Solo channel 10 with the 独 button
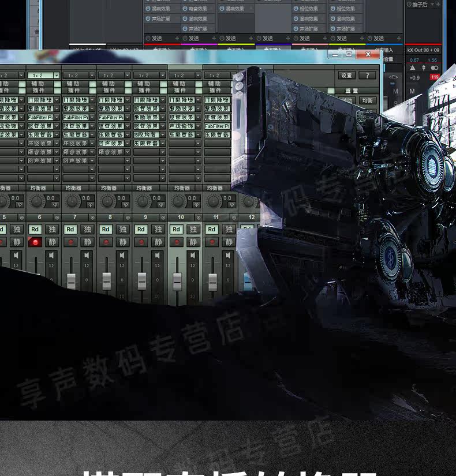The height and width of the screenshot is (476, 456). coord(193,230)
